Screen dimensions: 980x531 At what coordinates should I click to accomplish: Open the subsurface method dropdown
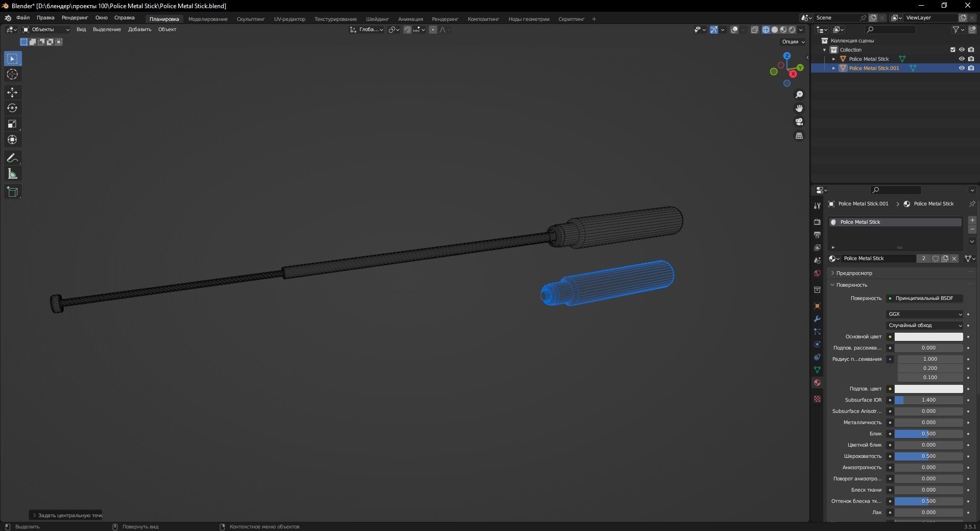(925, 326)
